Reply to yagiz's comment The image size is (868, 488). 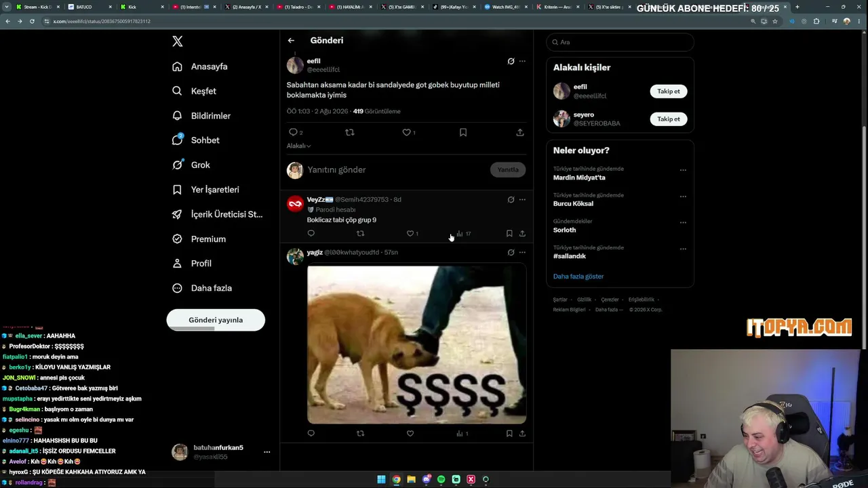click(311, 433)
